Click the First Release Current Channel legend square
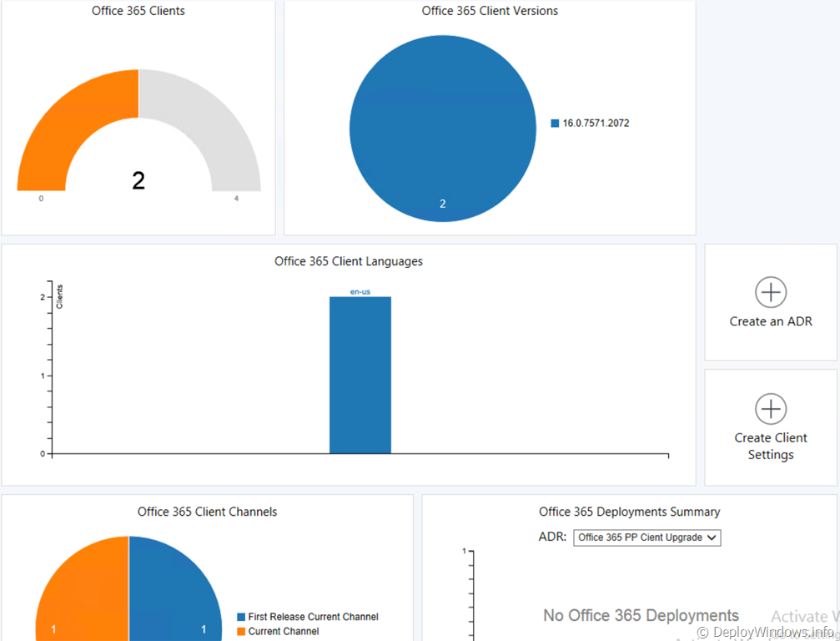 click(x=241, y=618)
